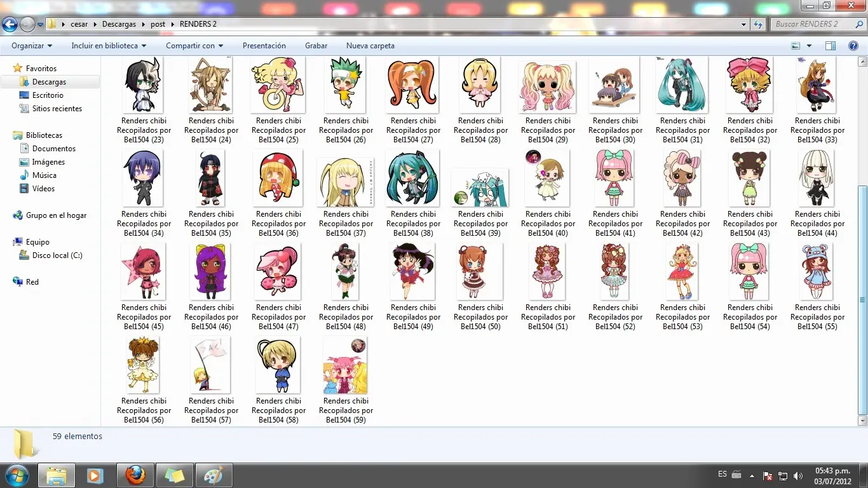Click the volume speaker tray icon
The image size is (868, 488).
coord(797,476)
